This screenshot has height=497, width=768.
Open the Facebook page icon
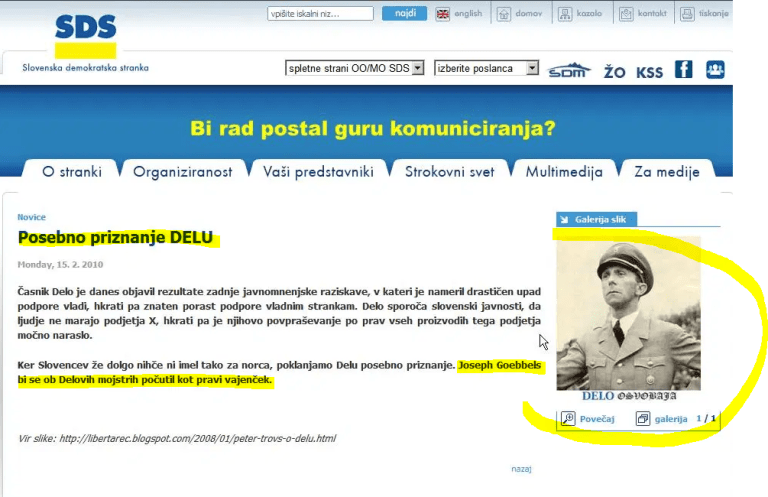point(683,70)
